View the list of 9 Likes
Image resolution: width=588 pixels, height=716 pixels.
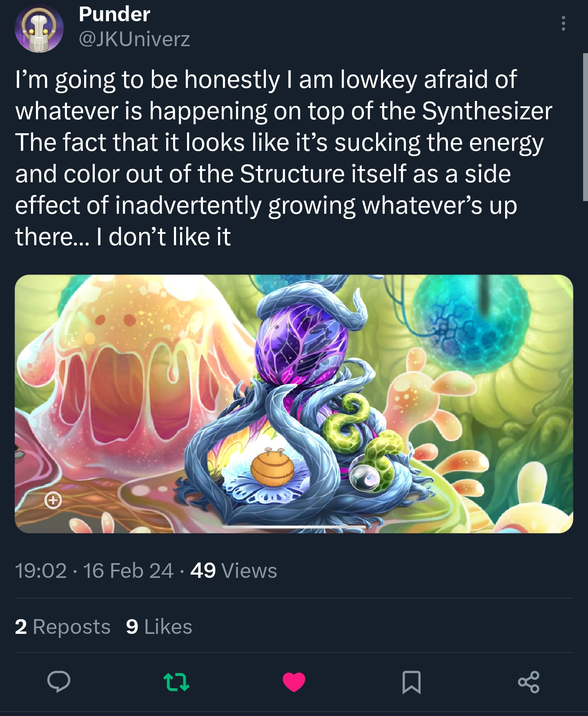159,626
